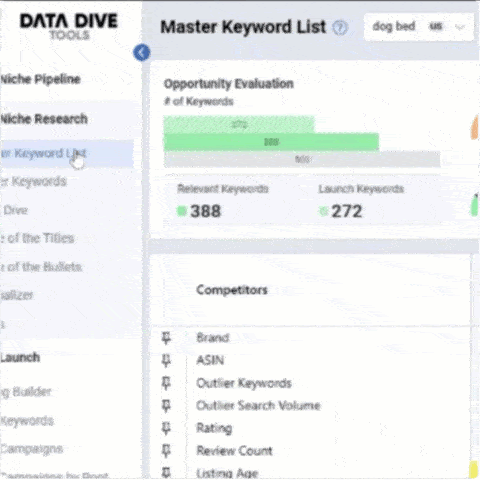Pin the Outlier Keywords row
The image size is (480, 480).
coord(166,383)
